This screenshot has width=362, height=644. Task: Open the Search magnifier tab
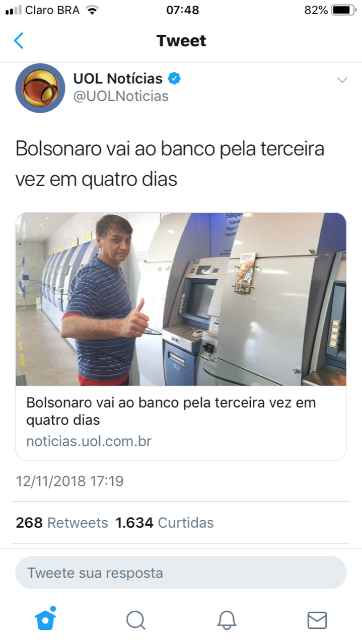[136, 620]
